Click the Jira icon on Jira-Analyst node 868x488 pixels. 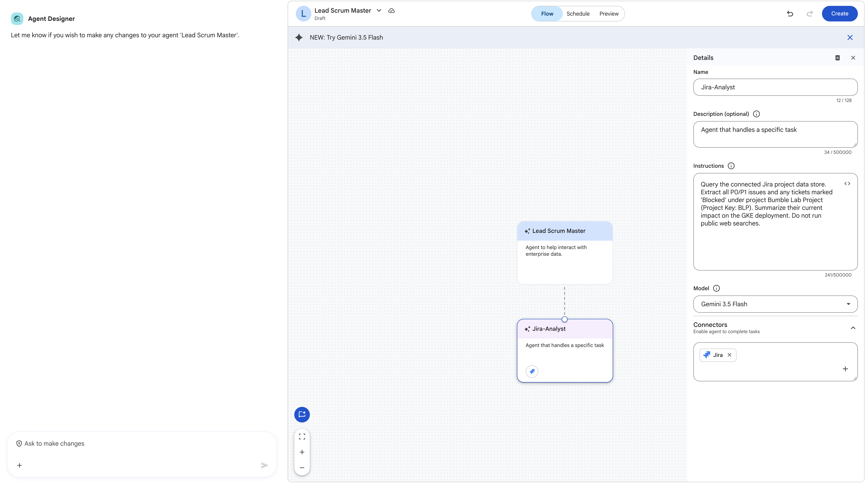pyautogui.click(x=532, y=372)
